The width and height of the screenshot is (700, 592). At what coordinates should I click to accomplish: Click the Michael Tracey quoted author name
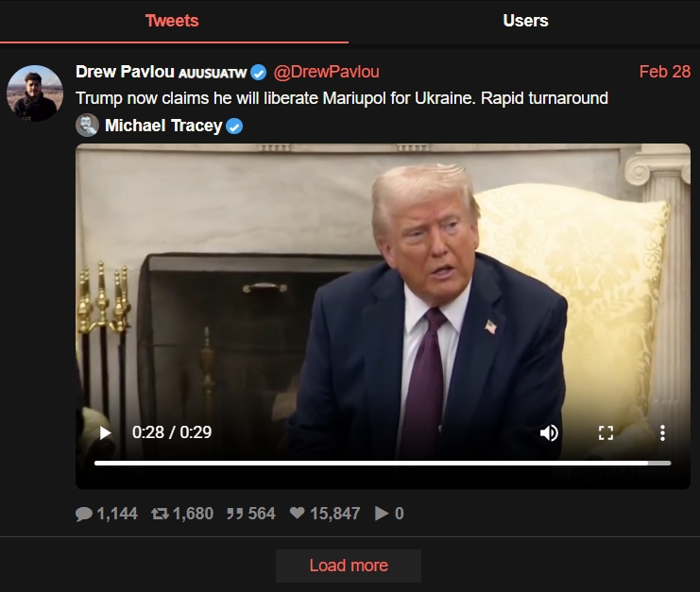point(163,126)
